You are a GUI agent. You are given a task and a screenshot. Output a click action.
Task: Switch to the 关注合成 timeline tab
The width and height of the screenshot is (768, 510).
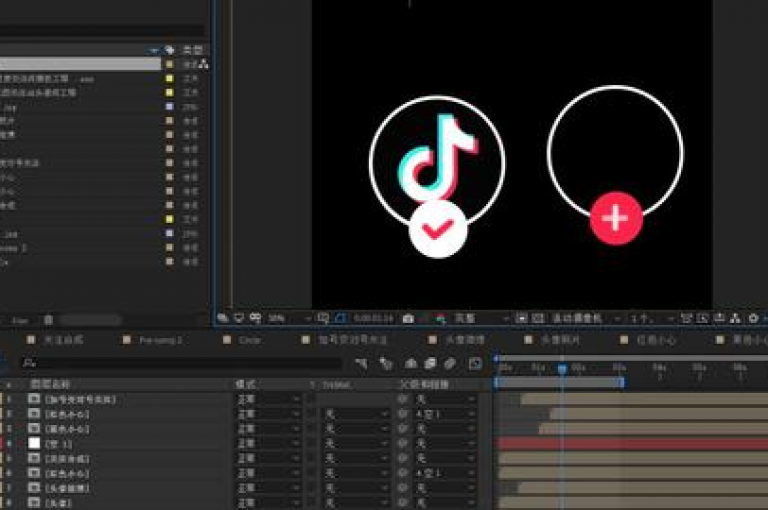tap(64, 340)
